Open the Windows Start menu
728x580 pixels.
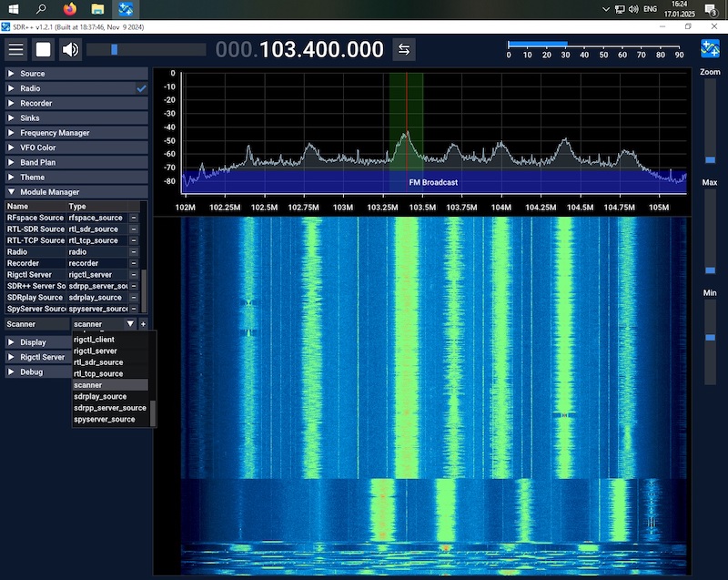[x=14, y=9]
